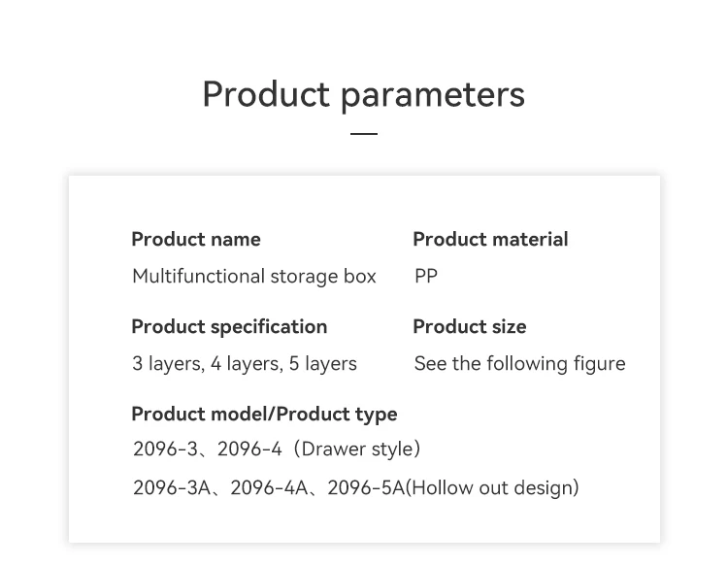Click model number "2096-4" in drawer row

pos(249,449)
